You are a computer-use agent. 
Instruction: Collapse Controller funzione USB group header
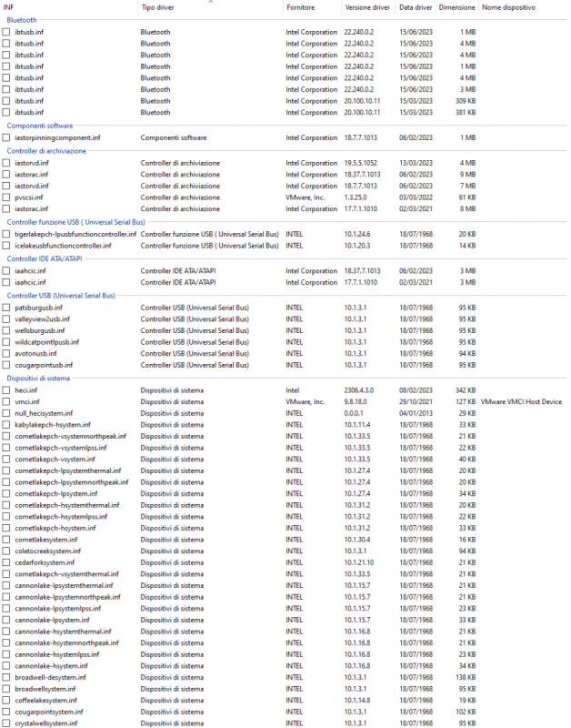click(76, 222)
